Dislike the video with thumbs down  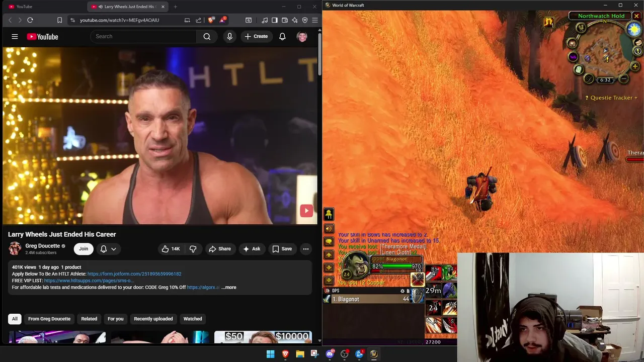[193, 249]
